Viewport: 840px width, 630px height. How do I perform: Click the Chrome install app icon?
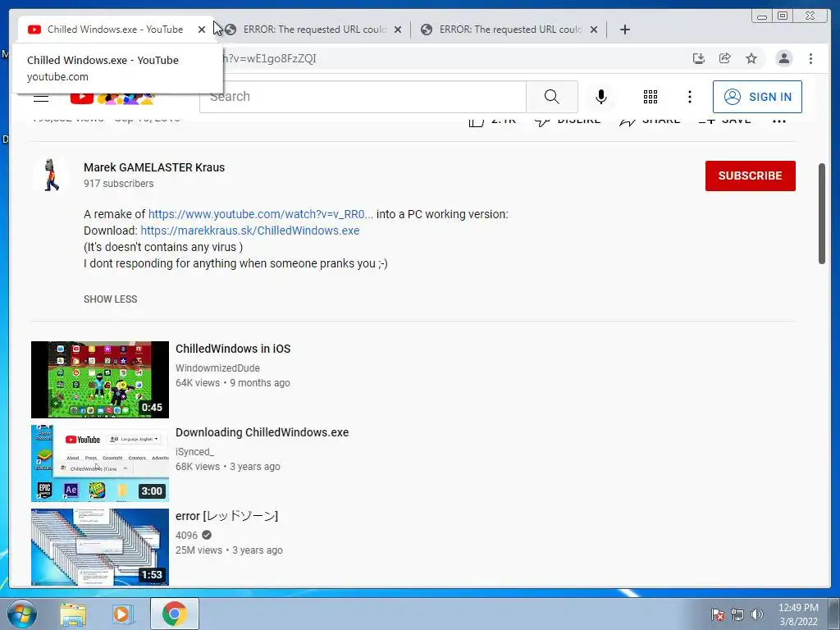(699, 58)
